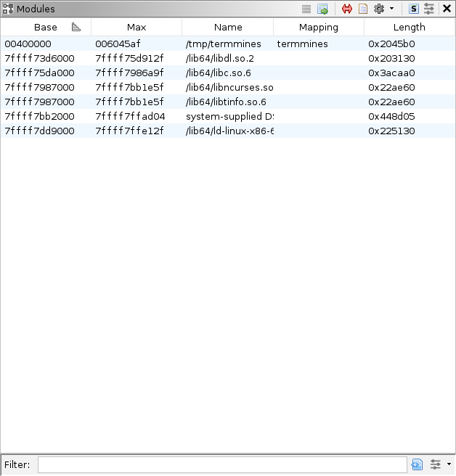This screenshot has width=456, height=476.
Task: Sort by the Base column header
Action: coord(45,28)
